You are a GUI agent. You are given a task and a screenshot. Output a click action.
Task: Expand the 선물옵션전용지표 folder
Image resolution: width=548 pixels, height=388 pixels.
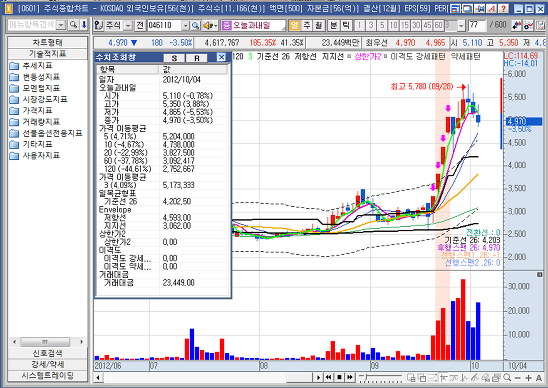click(46, 133)
